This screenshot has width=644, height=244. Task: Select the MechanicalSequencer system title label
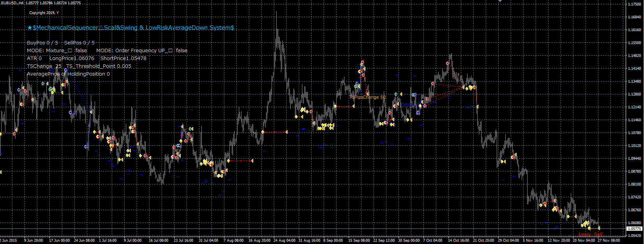click(131, 28)
